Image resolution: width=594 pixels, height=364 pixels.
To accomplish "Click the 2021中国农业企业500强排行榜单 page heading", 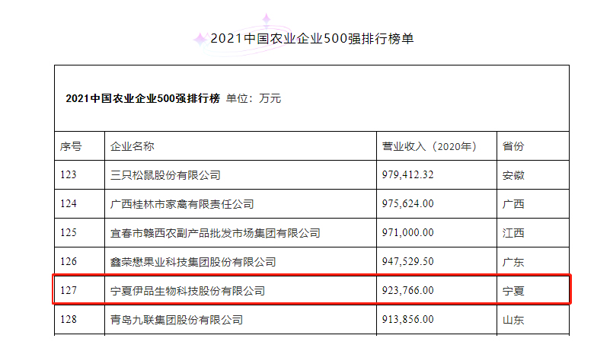I will click(x=312, y=38).
